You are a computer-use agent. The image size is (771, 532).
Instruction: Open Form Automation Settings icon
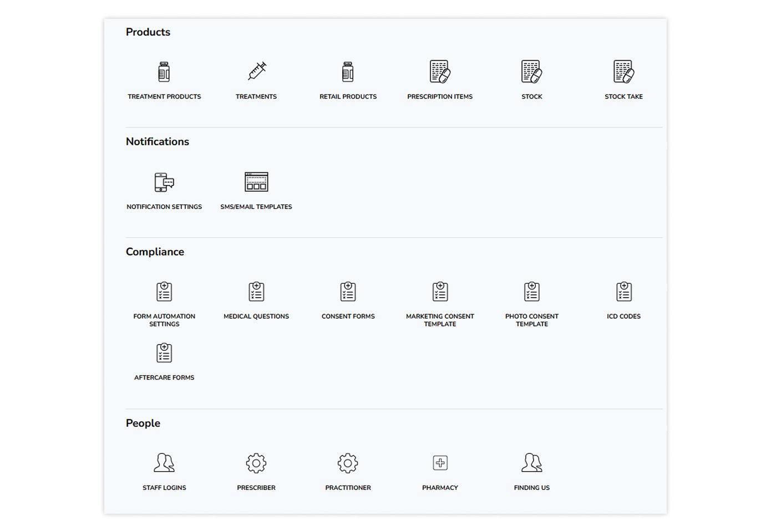[x=164, y=291]
